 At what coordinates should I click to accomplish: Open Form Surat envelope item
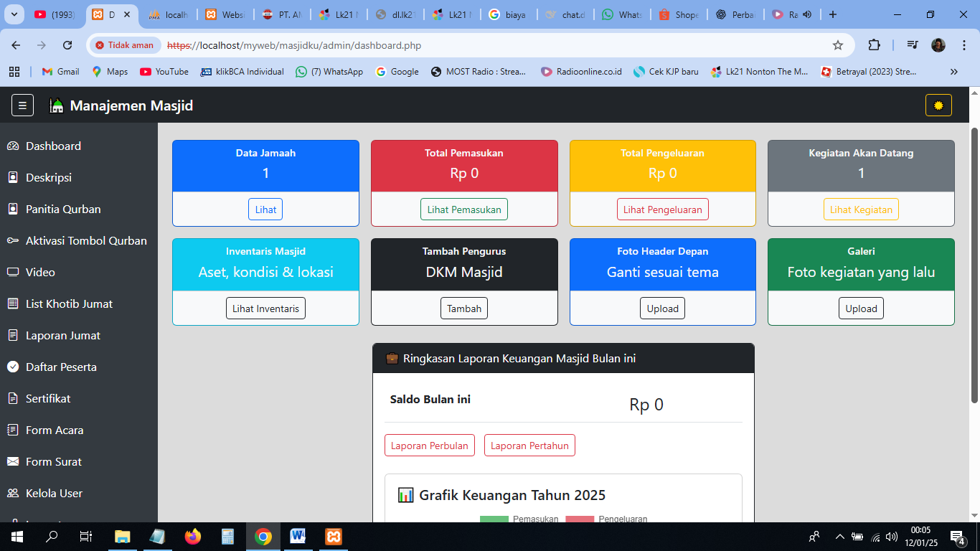click(x=54, y=461)
